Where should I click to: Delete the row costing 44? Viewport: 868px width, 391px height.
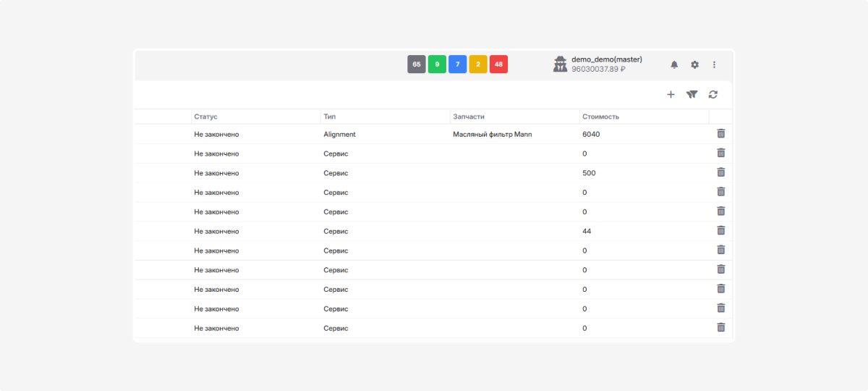coord(720,230)
